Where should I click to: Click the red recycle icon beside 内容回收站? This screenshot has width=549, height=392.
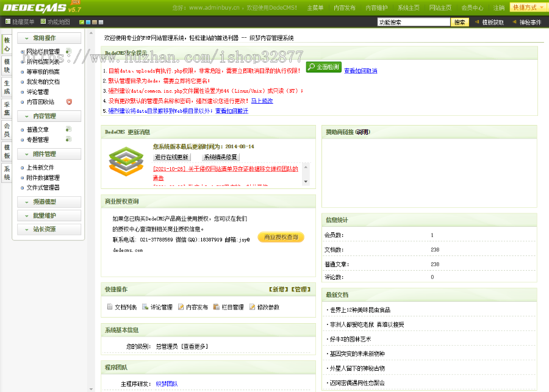pyautogui.click(x=69, y=102)
